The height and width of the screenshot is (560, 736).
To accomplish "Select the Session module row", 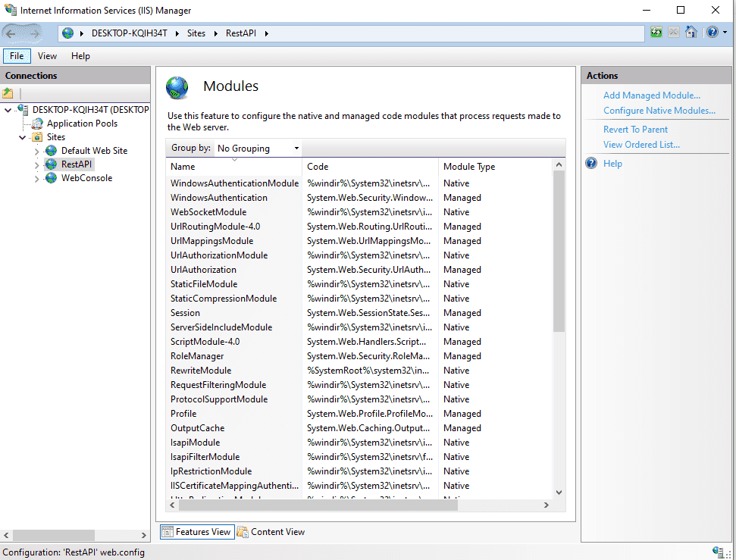I will point(359,313).
